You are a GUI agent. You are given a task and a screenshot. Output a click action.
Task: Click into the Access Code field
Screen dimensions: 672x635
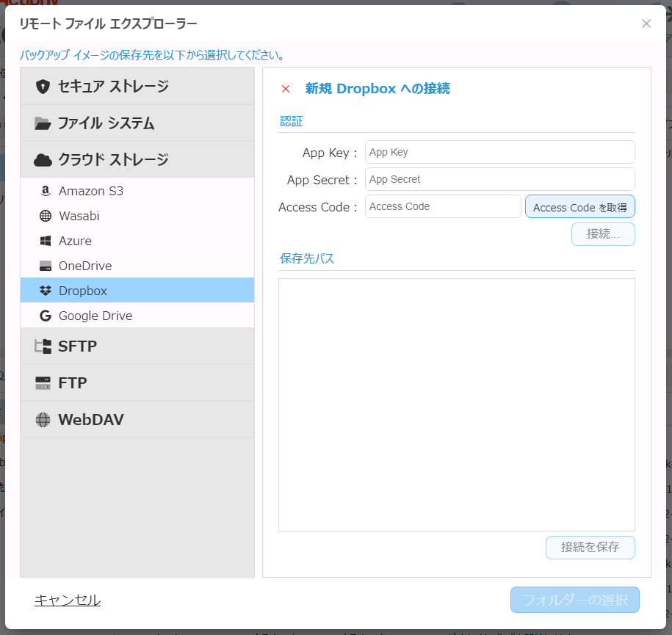click(443, 206)
